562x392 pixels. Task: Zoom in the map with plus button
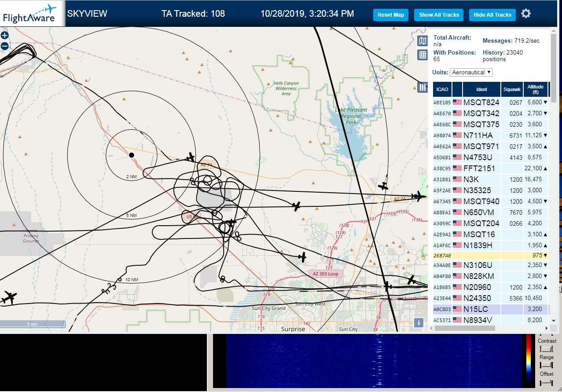coord(4,36)
